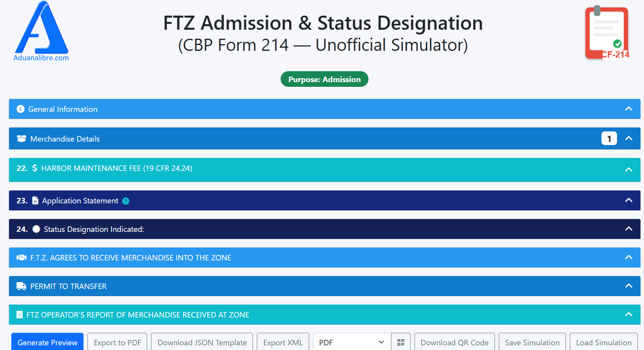Viewport: 644px width, 350px height.
Task: Click the QR code icon button
Action: point(401,342)
